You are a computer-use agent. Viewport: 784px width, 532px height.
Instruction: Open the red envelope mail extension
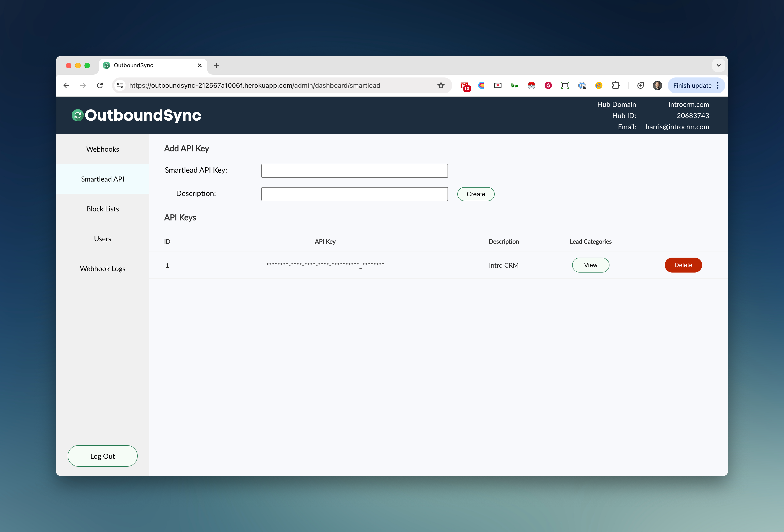pyautogui.click(x=498, y=85)
